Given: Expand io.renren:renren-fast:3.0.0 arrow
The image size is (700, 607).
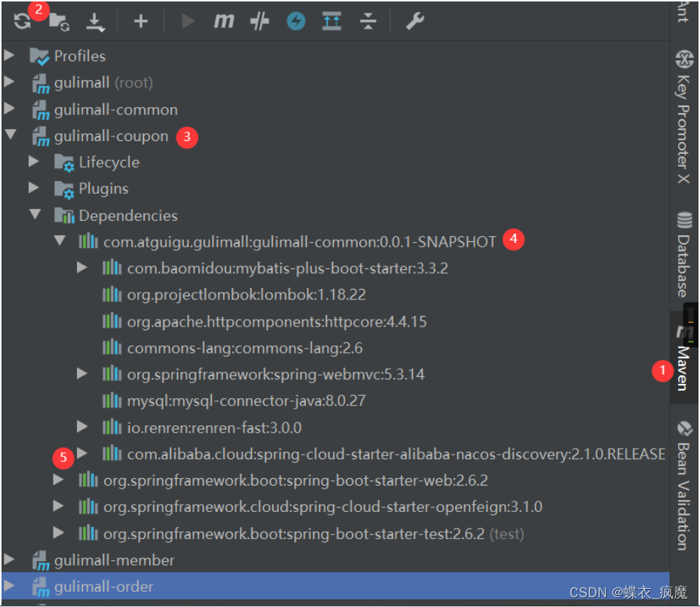Looking at the screenshot, I should coord(81,427).
